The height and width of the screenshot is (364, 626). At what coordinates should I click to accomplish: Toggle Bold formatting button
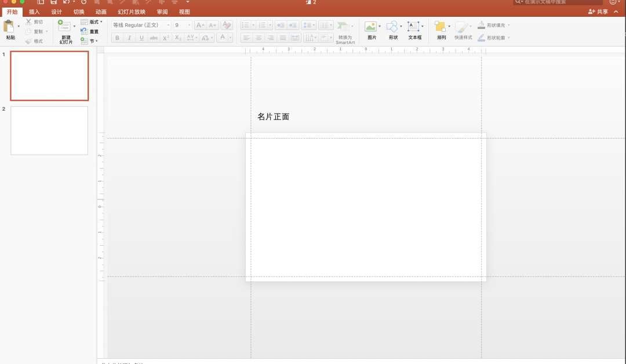coord(117,38)
